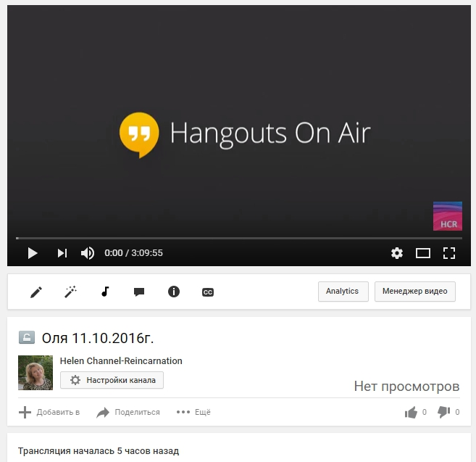Viewport: 476px width, 462px height.
Task: Open the Helen Channel-Reincarnation channel link
Action: [121, 361]
